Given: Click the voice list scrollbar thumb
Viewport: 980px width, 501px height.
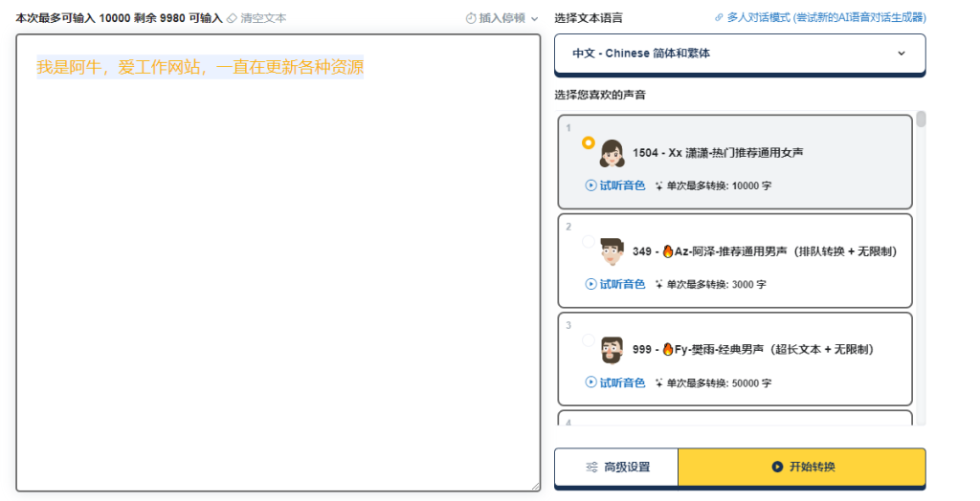Looking at the screenshot, I should pos(922,120).
